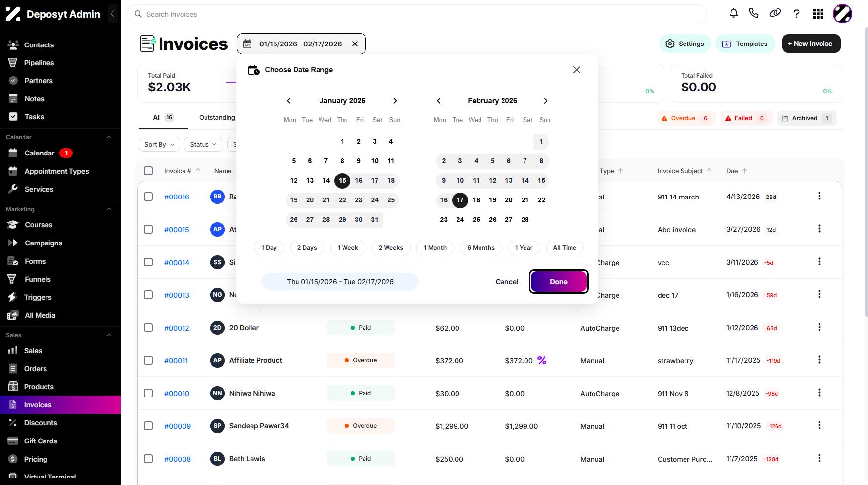This screenshot has height=485, width=868.
Task: Open row actions menu for invoice #00009
Action: coord(819,425)
